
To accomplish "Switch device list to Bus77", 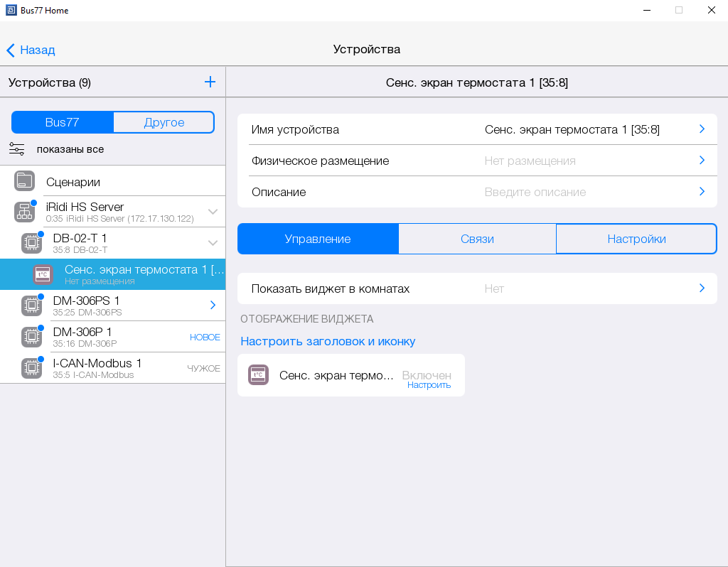I will 63,122.
